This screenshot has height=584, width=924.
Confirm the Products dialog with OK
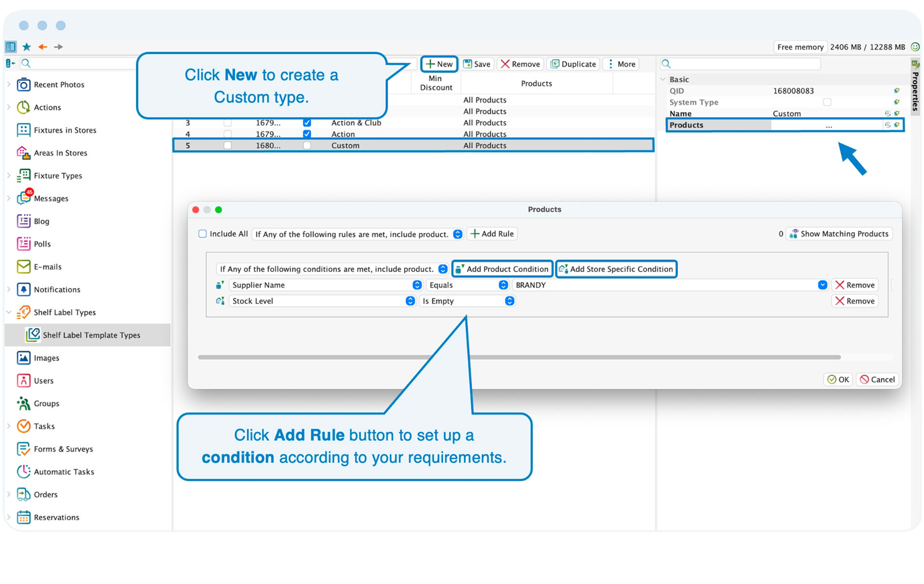pyautogui.click(x=838, y=380)
